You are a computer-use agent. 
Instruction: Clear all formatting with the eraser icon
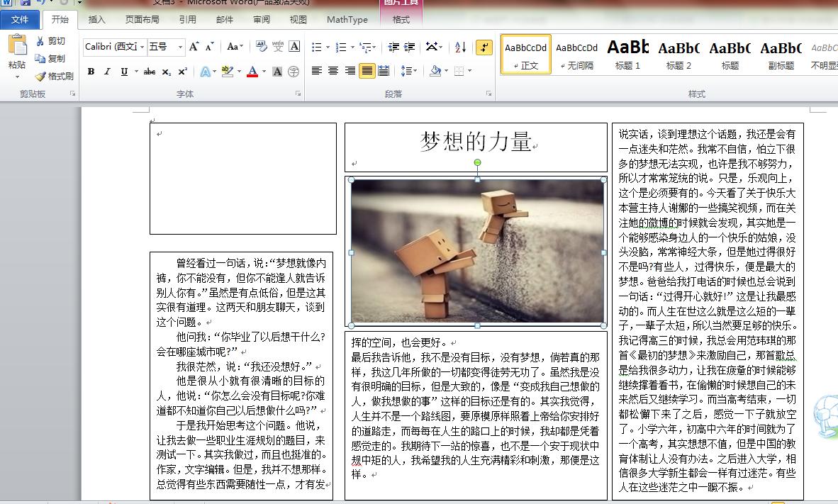[262, 47]
